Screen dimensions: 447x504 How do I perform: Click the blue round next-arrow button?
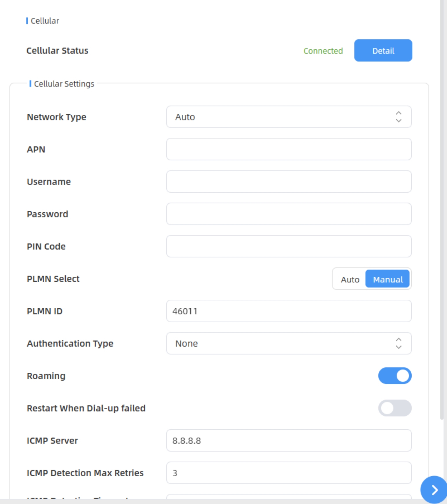coord(434,490)
